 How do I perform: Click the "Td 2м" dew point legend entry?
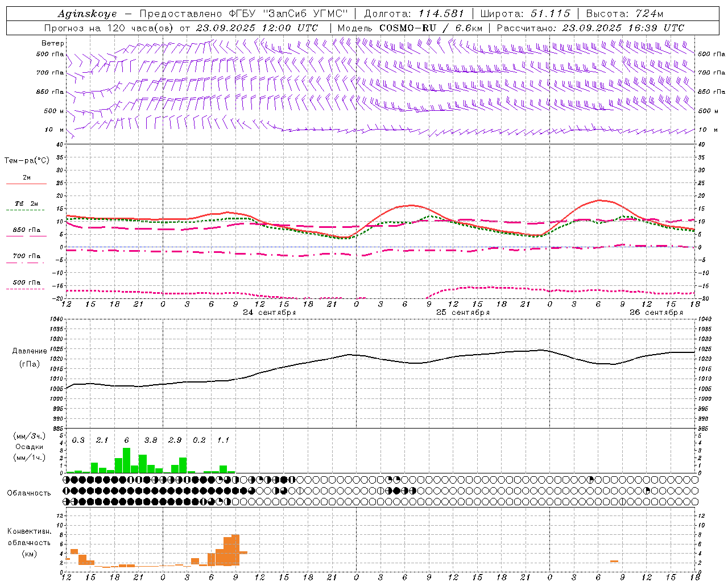point(27,203)
